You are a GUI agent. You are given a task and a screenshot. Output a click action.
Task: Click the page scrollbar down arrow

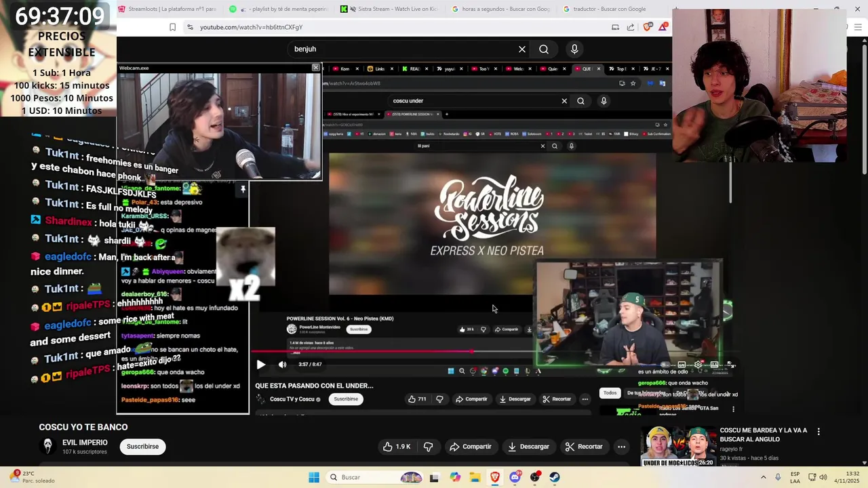864,462
